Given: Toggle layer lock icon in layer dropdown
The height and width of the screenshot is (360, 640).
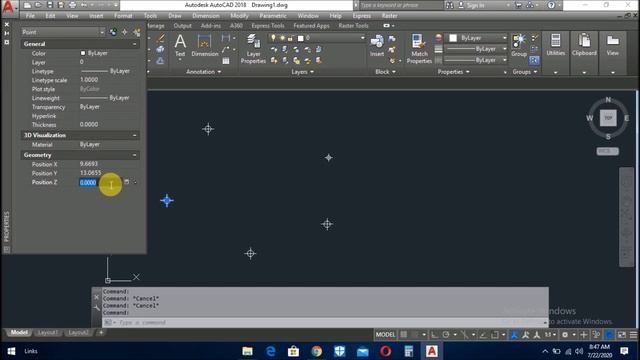Looking at the screenshot, I should coord(290,38).
